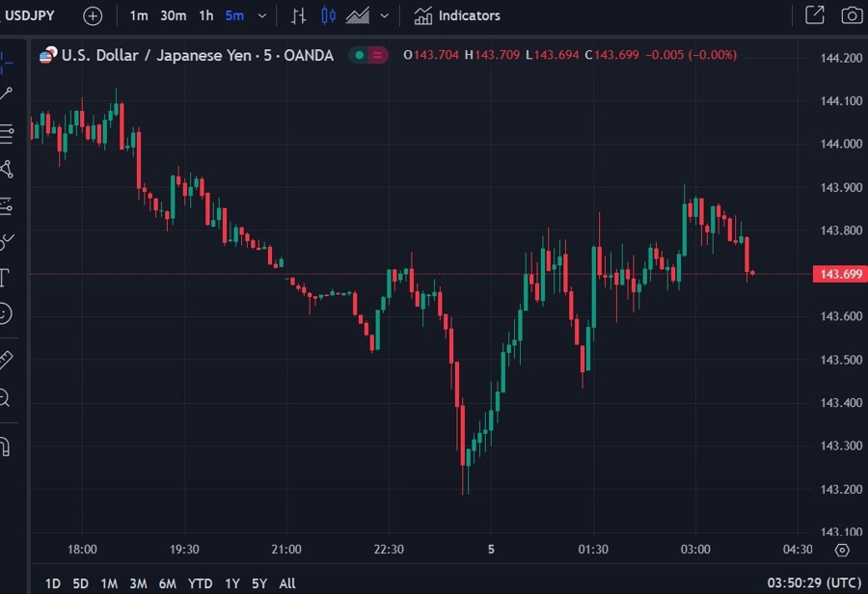Set date range to 1D
The image size is (868, 594).
(x=53, y=583)
